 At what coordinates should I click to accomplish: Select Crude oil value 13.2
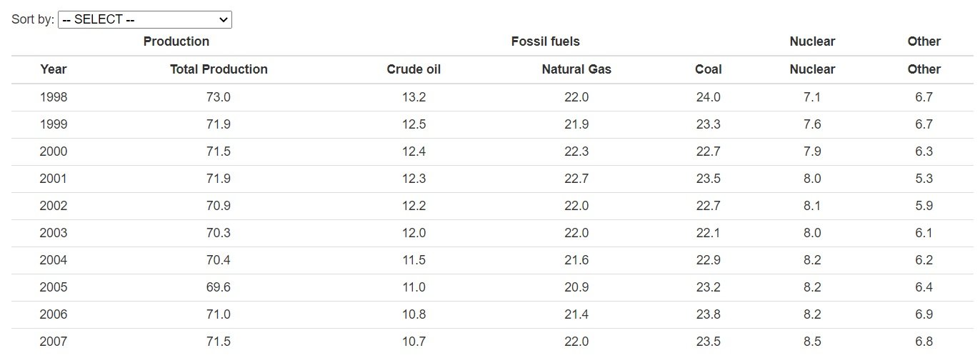[x=414, y=97]
